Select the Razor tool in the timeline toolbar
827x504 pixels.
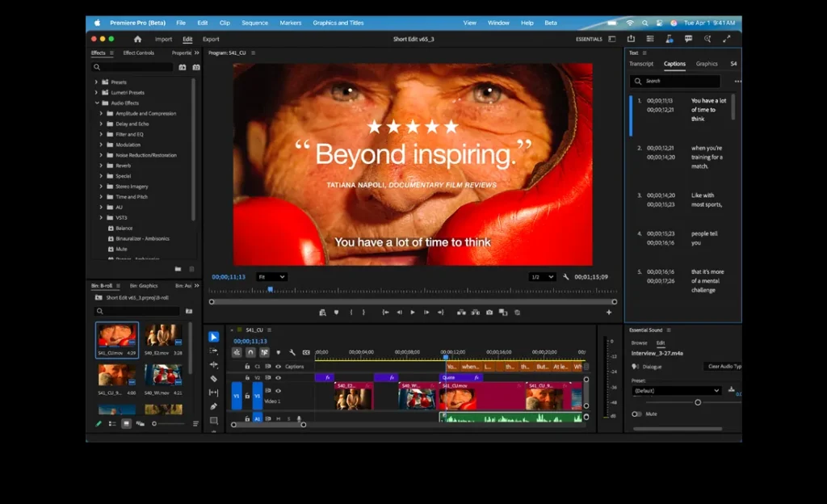(213, 378)
